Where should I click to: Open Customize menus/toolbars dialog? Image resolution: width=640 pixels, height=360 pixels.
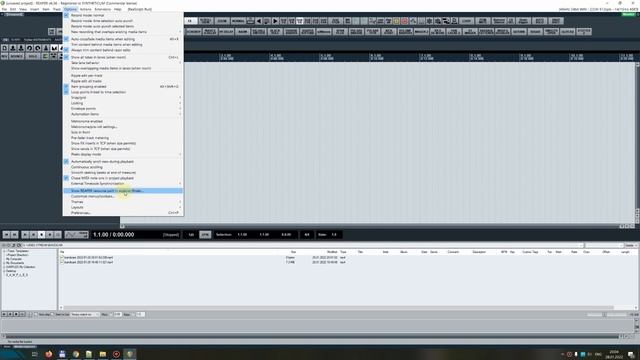(123, 196)
